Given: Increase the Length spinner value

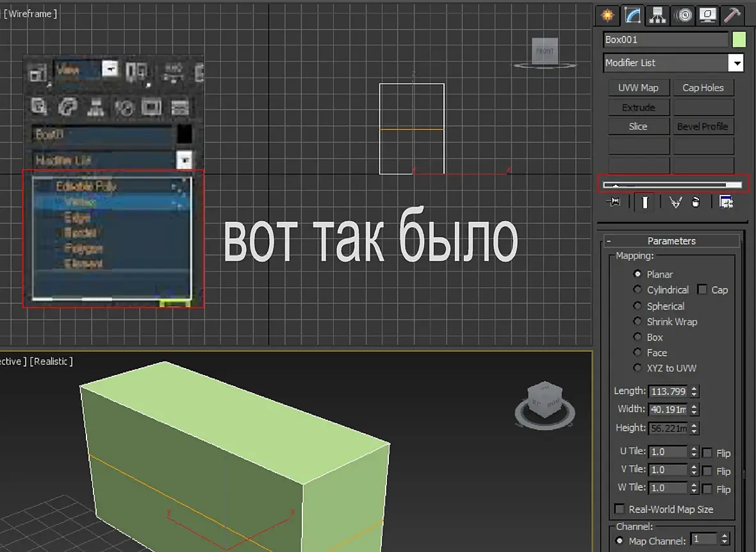Looking at the screenshot, I should (695, 389).
